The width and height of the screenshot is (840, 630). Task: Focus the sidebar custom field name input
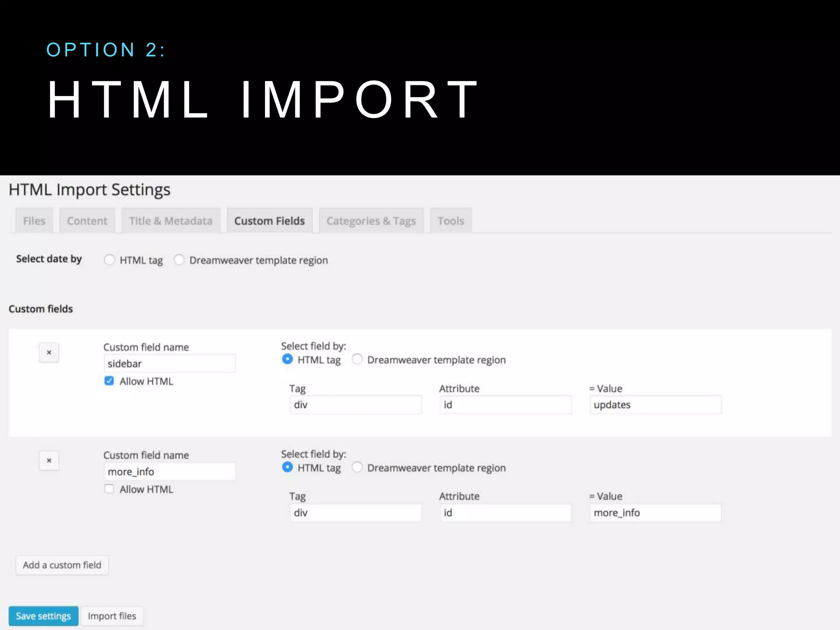[x=169, y=364]
